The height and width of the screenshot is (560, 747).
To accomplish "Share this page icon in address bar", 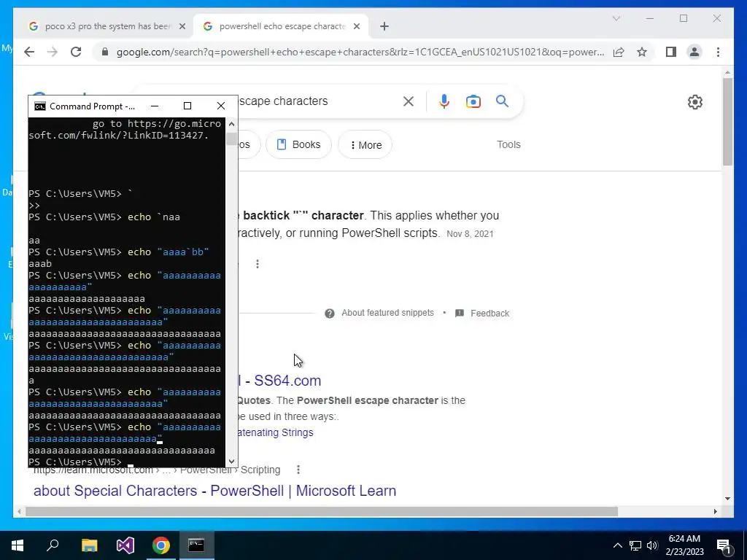I will pos(619,52).
